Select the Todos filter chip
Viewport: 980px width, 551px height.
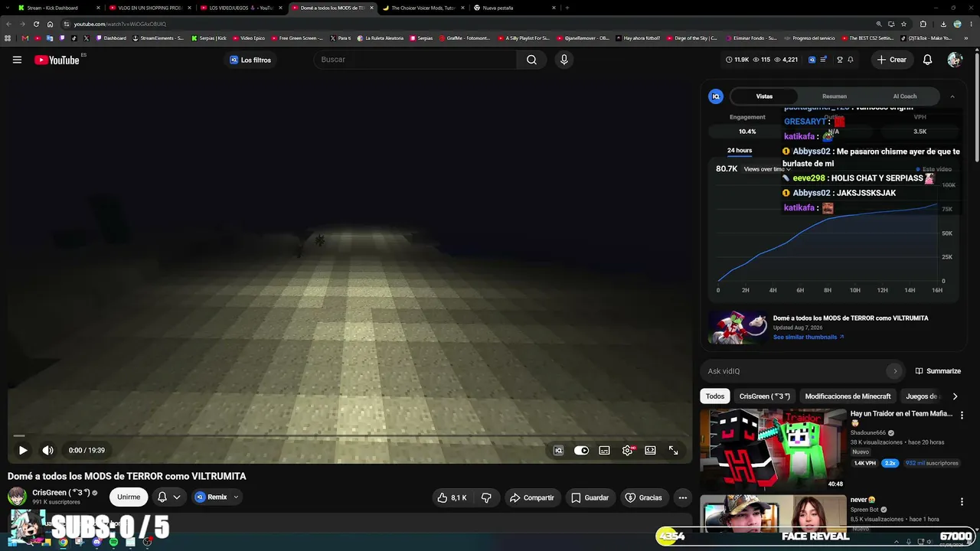click(715, 396)
